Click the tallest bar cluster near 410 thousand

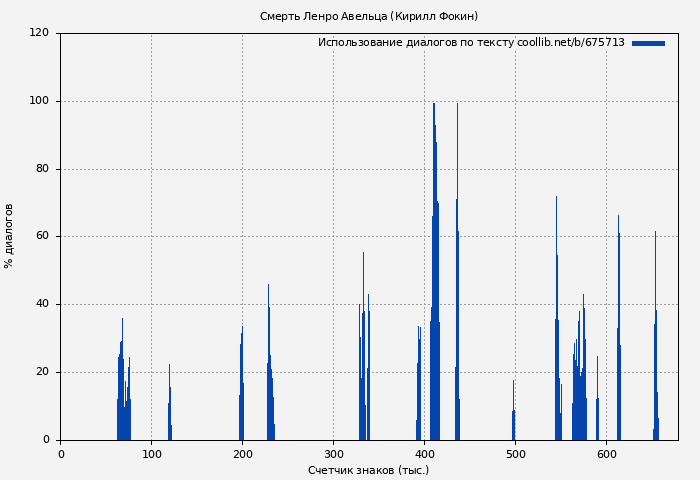click(x=434, y=300)
